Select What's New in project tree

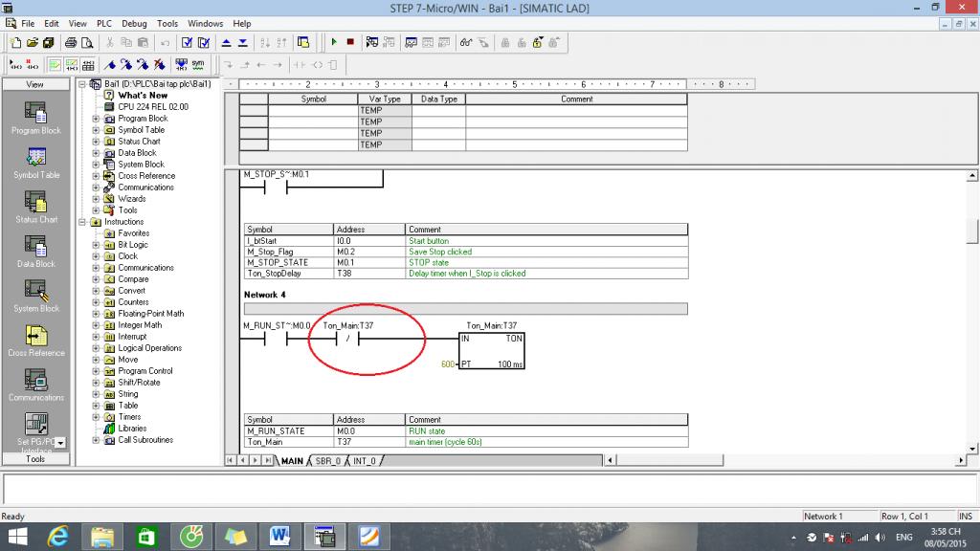pyautogui.click(x=143, y=96)
